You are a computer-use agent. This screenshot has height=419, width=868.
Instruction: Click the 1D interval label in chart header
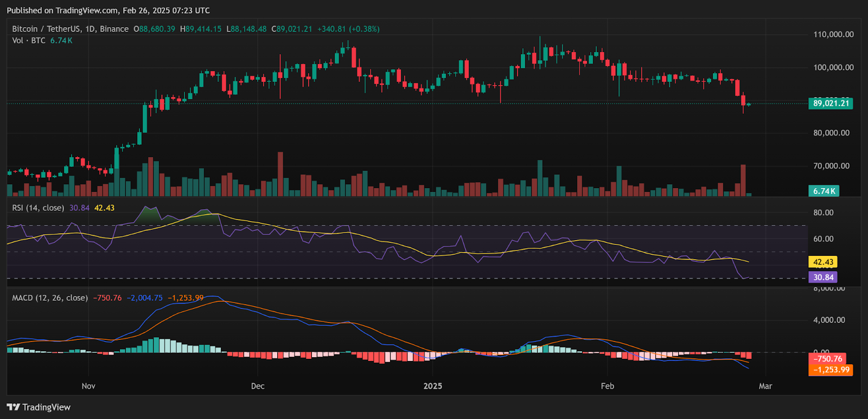pos(90,29)
